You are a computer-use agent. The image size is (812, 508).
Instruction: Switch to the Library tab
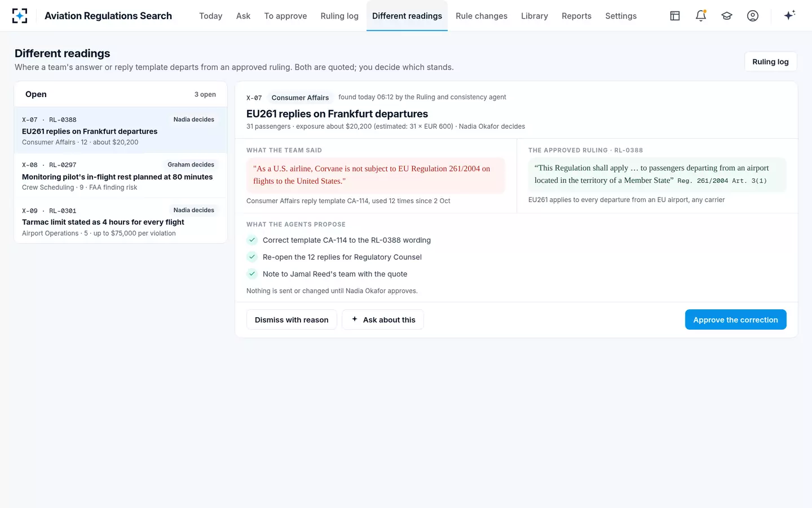click(535, 16)
